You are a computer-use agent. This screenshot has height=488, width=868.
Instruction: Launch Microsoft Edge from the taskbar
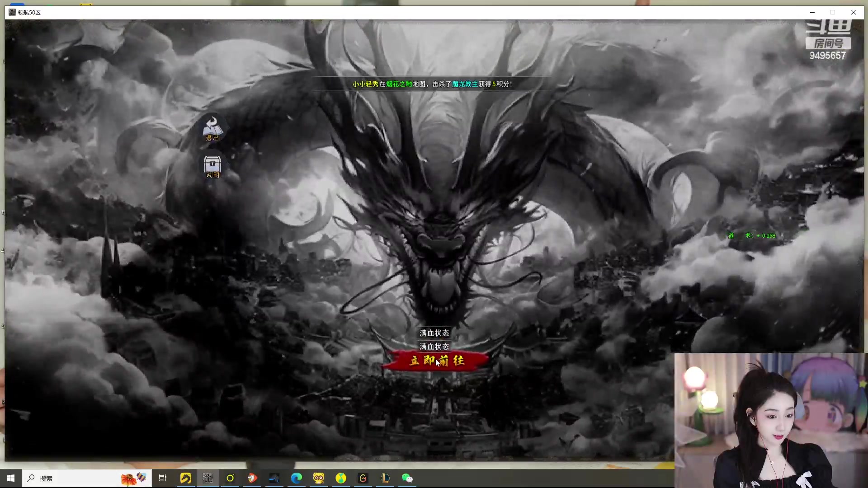coord(296,478)
